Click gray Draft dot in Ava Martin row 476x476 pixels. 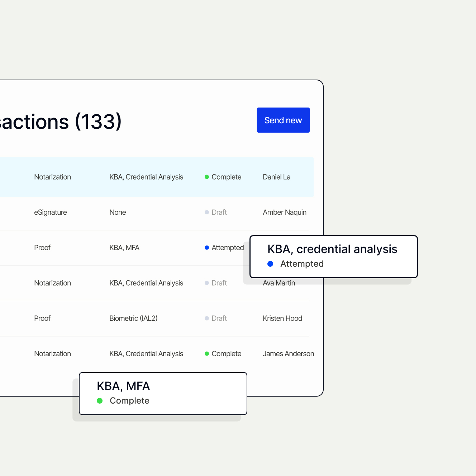pos(207,283)
